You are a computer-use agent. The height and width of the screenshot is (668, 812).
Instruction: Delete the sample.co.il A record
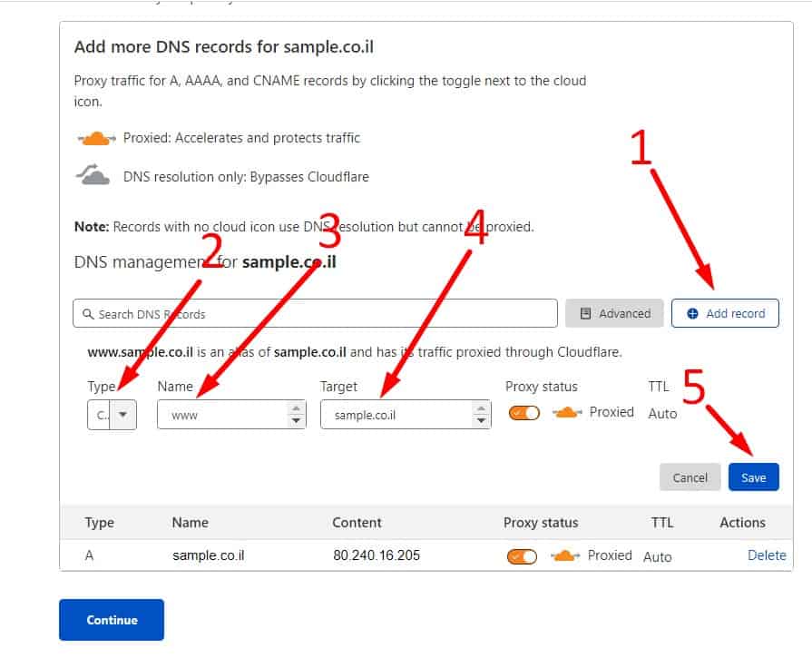click(767, 555)
